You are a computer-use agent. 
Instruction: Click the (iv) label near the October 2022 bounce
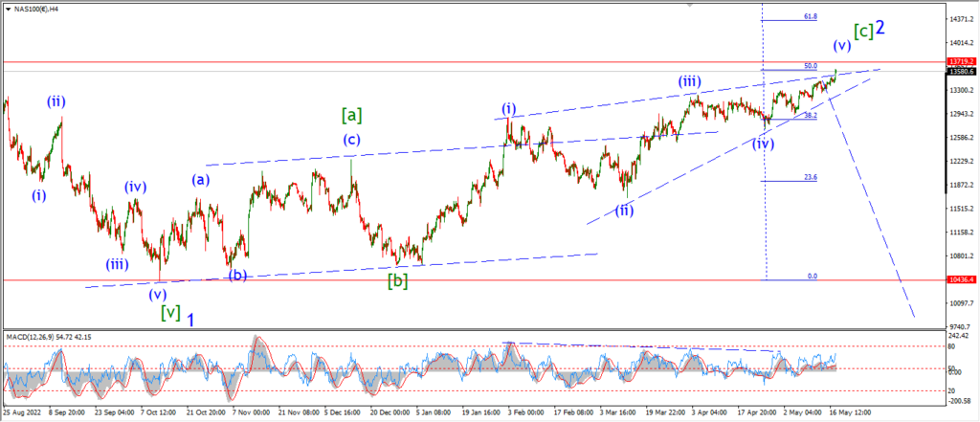(x=135, y=187)
